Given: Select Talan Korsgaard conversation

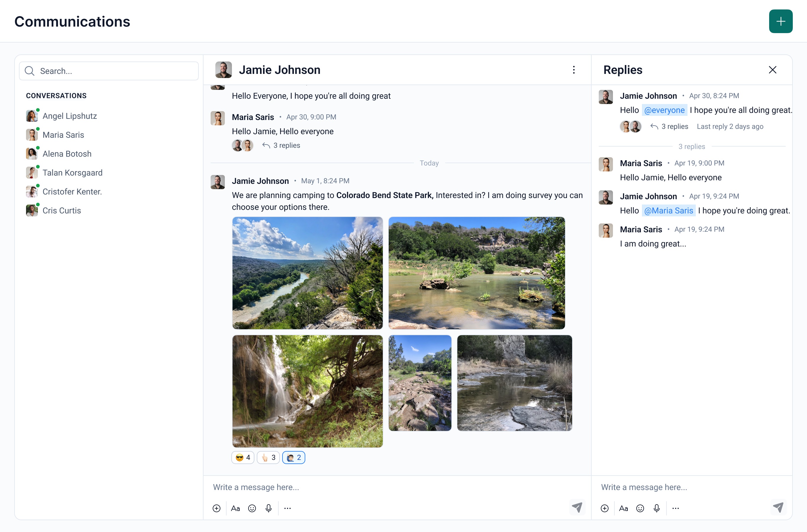Looking at the screenshot, I should (72, 173).
